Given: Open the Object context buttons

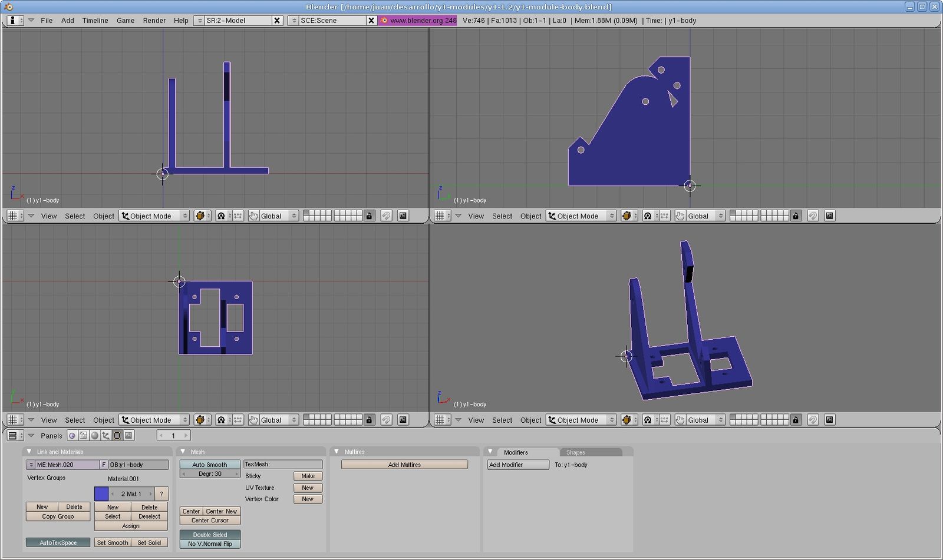Looking at the screenshot, I should click(105, 436).
